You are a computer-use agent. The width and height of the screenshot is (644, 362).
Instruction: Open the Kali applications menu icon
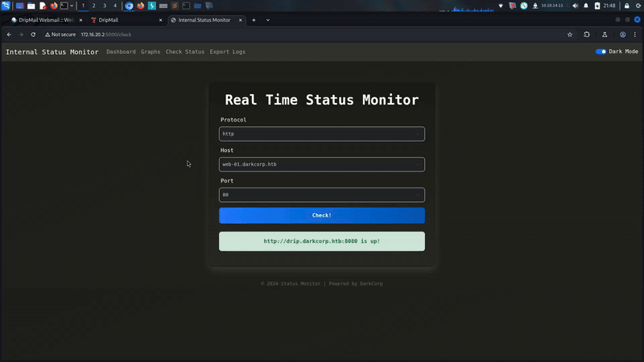click(6, 6)
